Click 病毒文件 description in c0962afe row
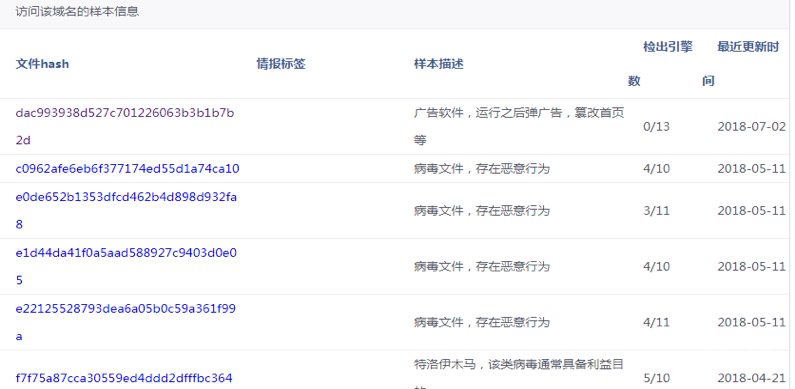Viewport: 795px width, 389px height. 482,168
